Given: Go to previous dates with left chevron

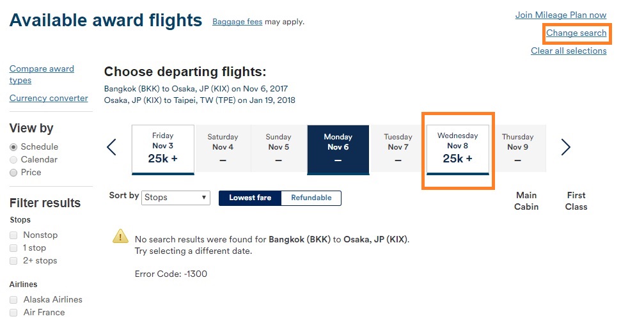Looking at the screenshot, I should click(x=111, y=147).
